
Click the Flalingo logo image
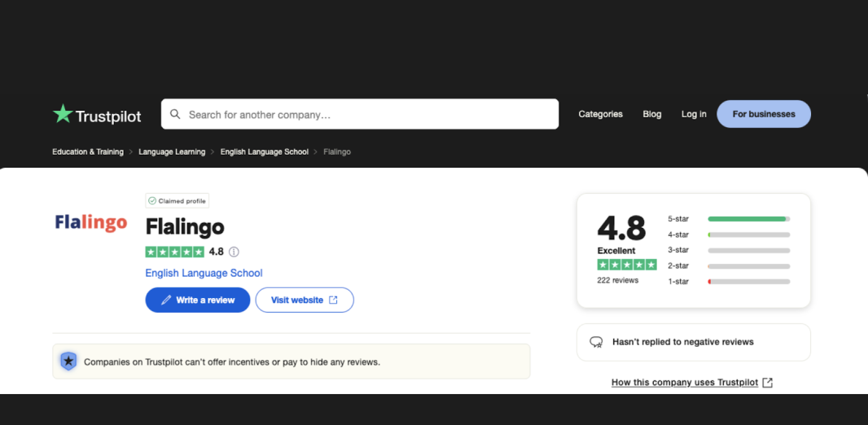[x=90, y=223]
